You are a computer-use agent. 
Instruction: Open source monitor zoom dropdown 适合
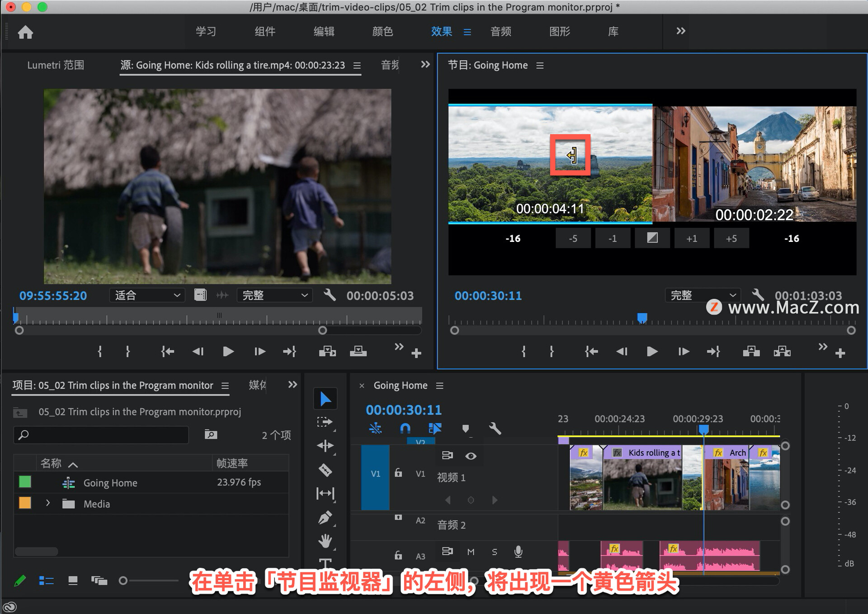click(x=147, y=295)
